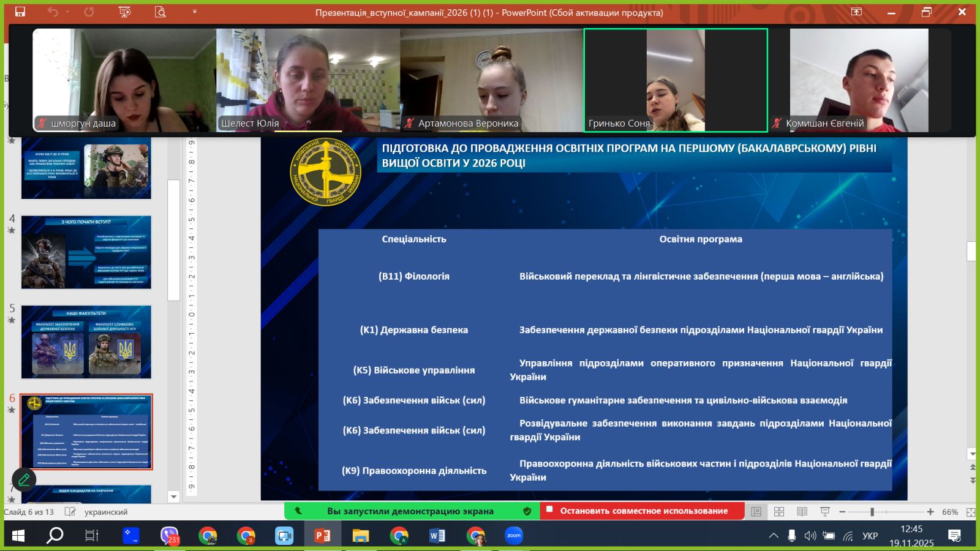
Task: Click the green pen annotation button
Action: [x=24, y=479]
